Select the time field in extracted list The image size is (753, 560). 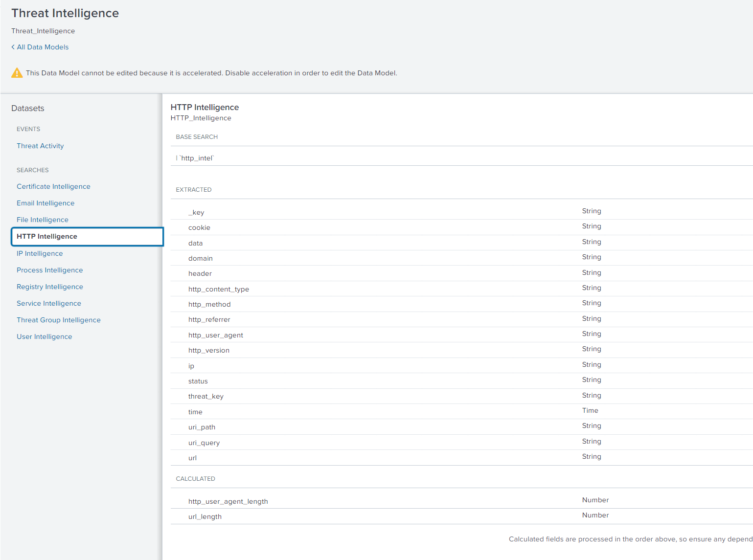click(x=195, y=412)
